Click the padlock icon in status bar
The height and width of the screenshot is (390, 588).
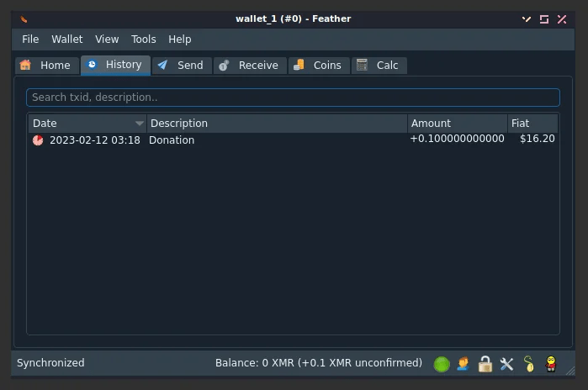pyautogui.click(x=485, y=364)
